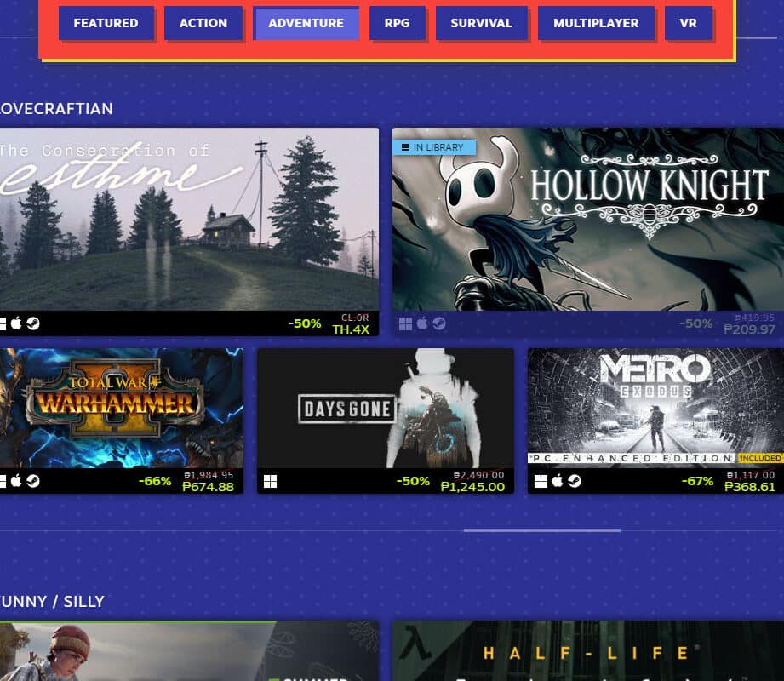Switch to the Action tab
Screen dimensions: 784x681
(x=203, y=23)
